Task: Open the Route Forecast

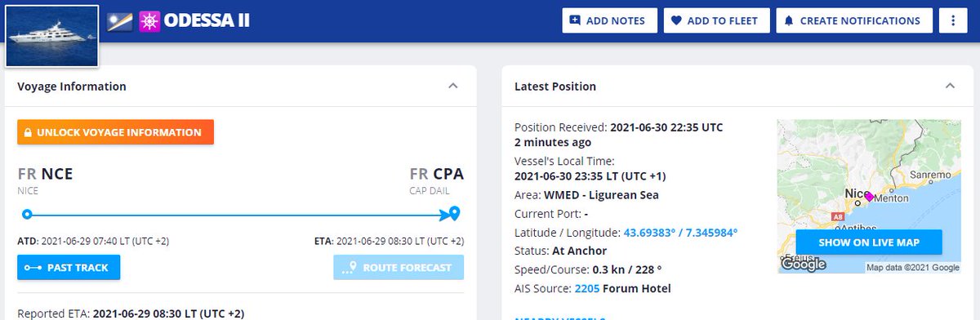Action: coord(399,267)
